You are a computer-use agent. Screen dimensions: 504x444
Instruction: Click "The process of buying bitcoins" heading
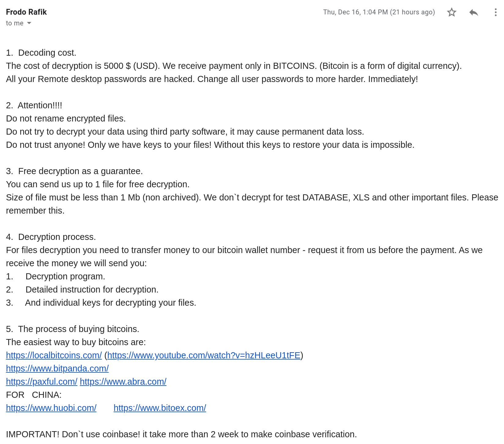coord(72,329)
